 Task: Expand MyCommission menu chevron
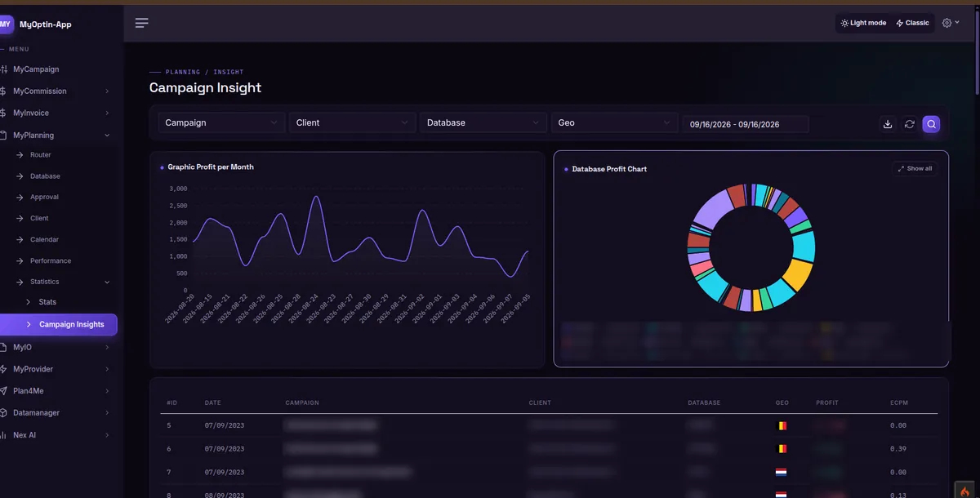pos(107,91)
